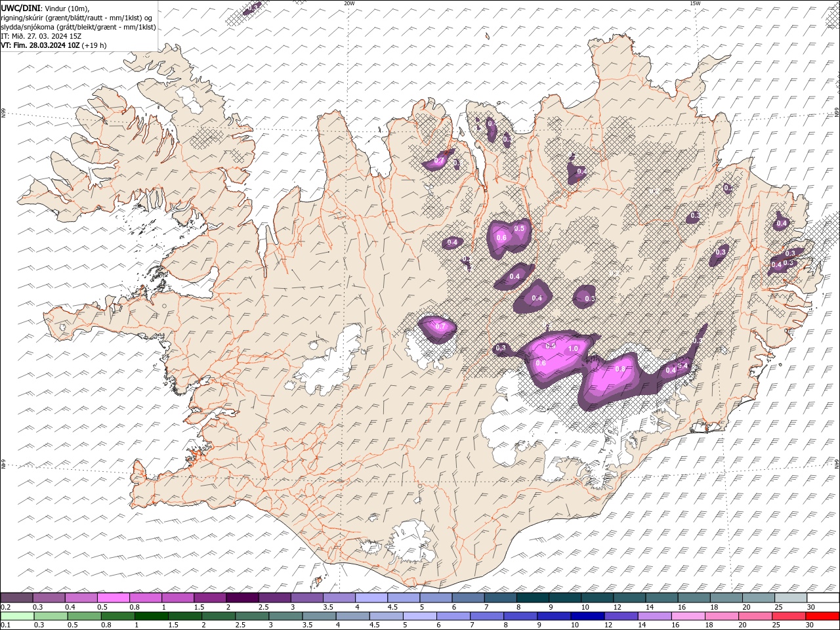Pick the dark teal 8 snow legend swatch
Screen dimensions: 840x630
click(x=532, y=597)
